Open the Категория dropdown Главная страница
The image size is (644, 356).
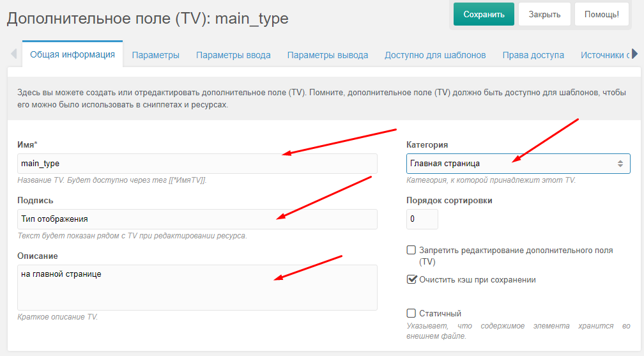(x=518, y=164)
